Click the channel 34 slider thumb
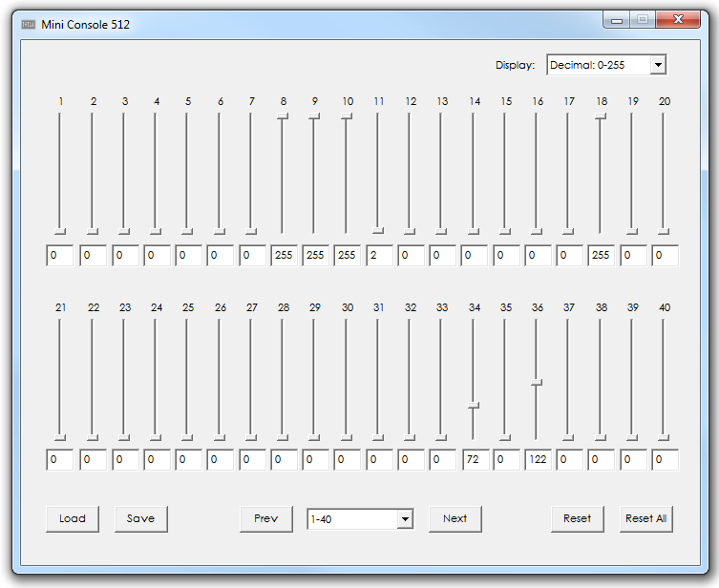719x588 pixels. point(474,406)
